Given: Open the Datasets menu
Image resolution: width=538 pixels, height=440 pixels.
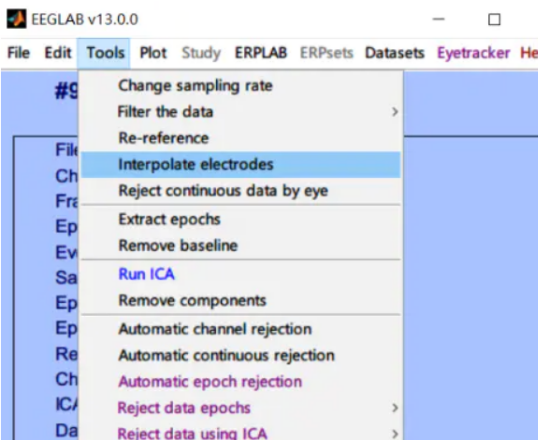Looking at the screenshot, I should tap(395, 53).
